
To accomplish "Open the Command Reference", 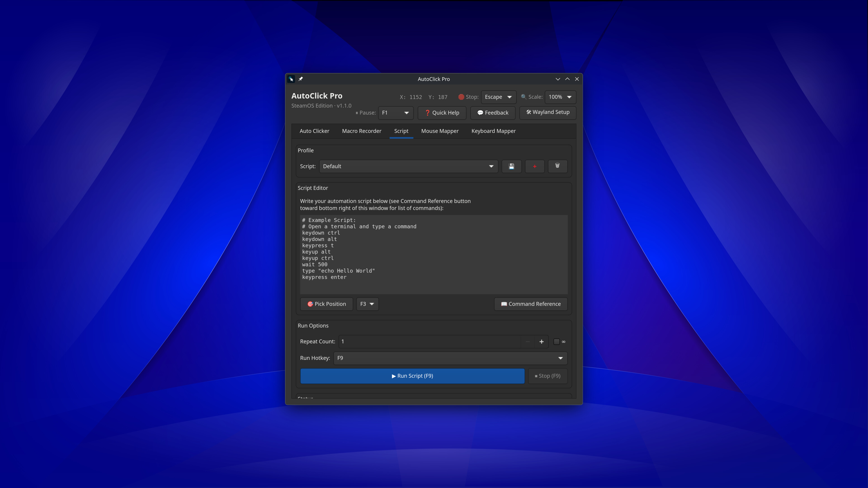I will tap(531, 304).
